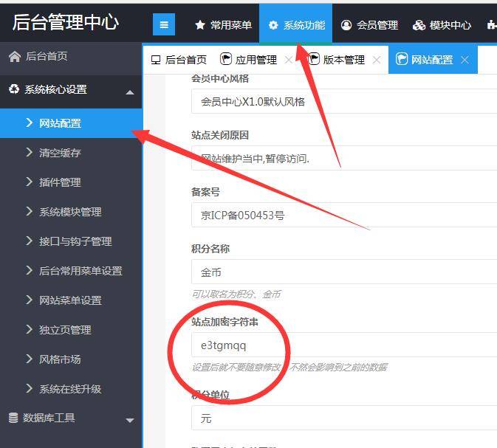The width and height of the screenshot is (497, 448).
Task: Open 清空缓存 in the sidebar
Action: click(60, 153)
